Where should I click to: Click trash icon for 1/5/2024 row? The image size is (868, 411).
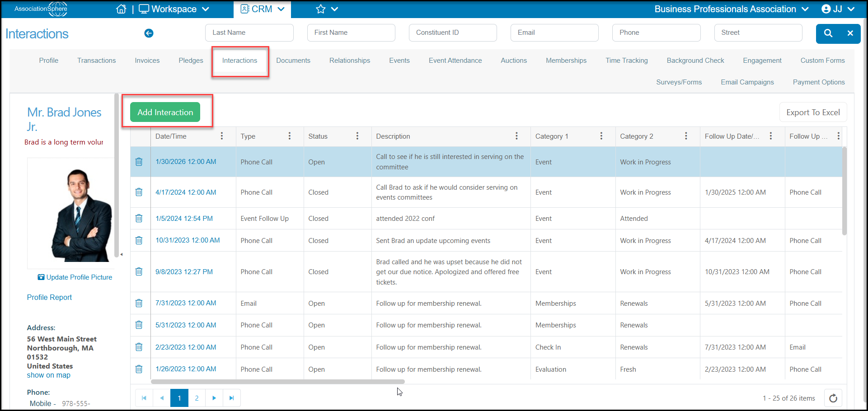point(139,218)
